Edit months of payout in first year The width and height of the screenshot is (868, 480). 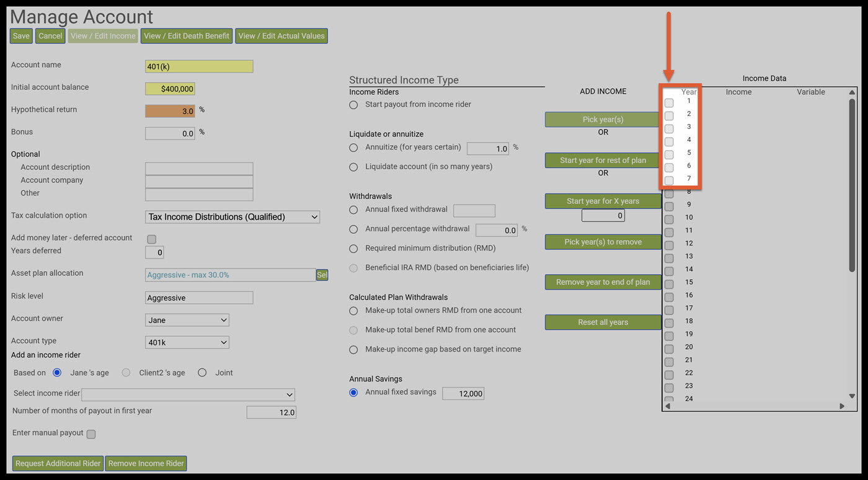point(272,412)
